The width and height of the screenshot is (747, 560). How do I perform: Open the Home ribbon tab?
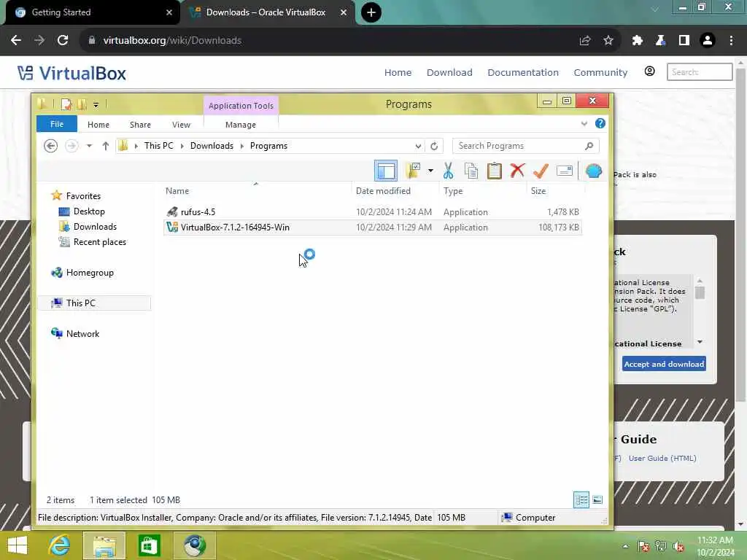98,124
